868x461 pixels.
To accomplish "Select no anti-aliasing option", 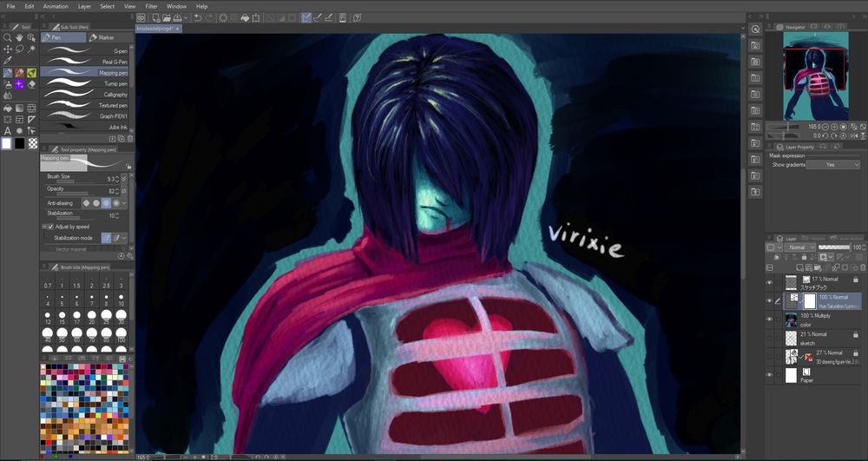I will point(86,203).
